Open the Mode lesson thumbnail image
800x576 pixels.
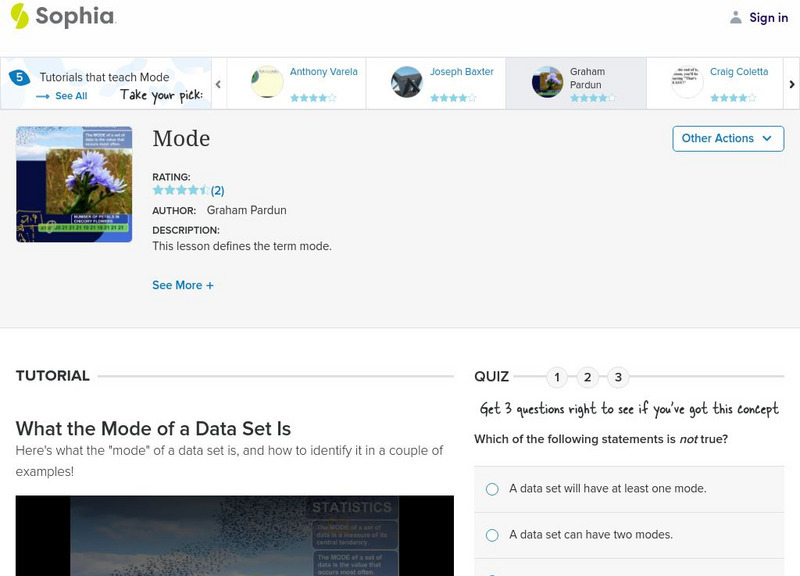[x=74, y=184]
